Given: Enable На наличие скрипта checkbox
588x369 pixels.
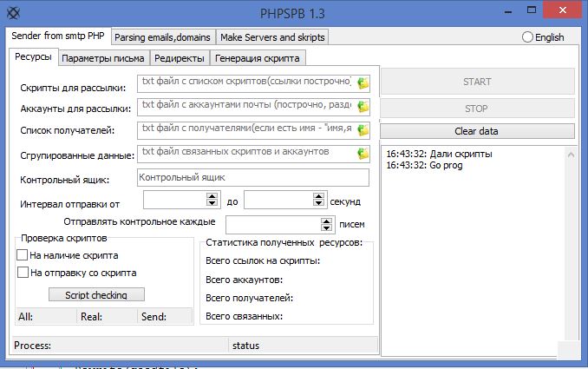Looking at the screenshot, I should tap(23, 255).
